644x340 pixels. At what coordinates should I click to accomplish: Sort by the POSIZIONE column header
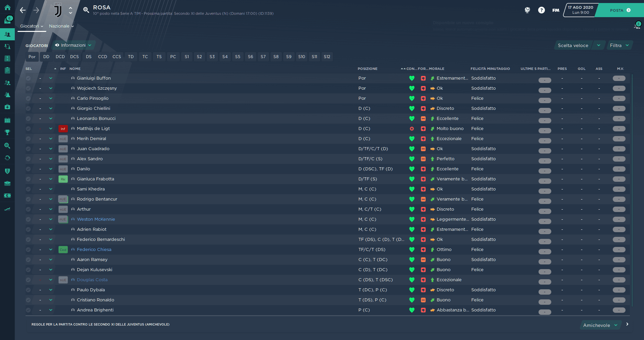pos(368,69)
